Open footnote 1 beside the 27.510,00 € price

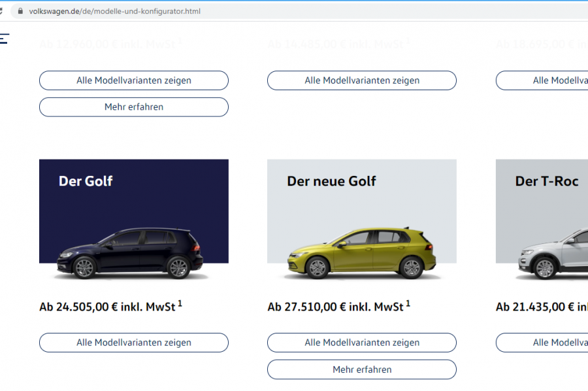click(408, 303)
